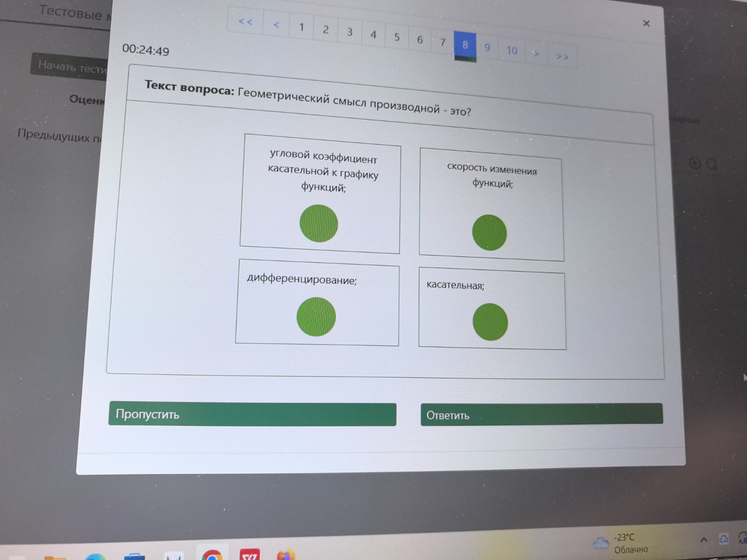747x560 pixels.
Task: Switch to question 1 tab
Action: [x=302, y=27]
